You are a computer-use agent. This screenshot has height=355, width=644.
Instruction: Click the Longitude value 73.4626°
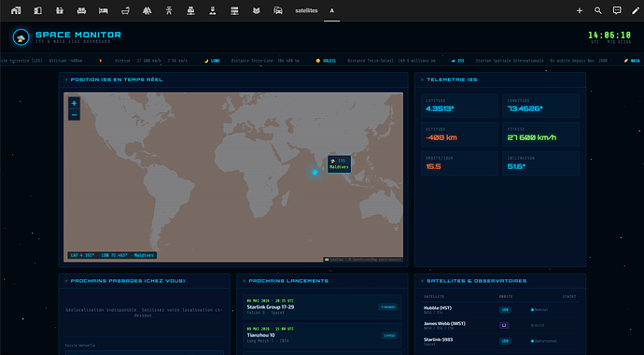coord(525,109)
